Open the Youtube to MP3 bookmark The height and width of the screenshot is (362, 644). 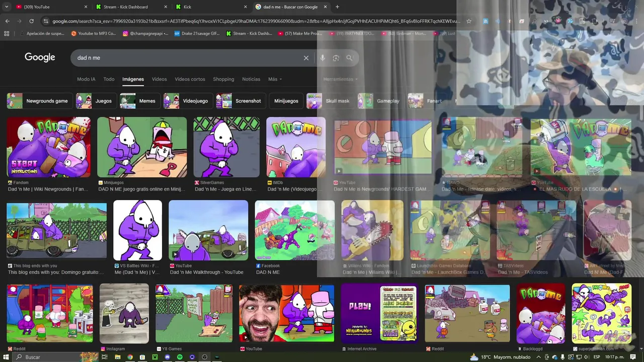[94, 34]
